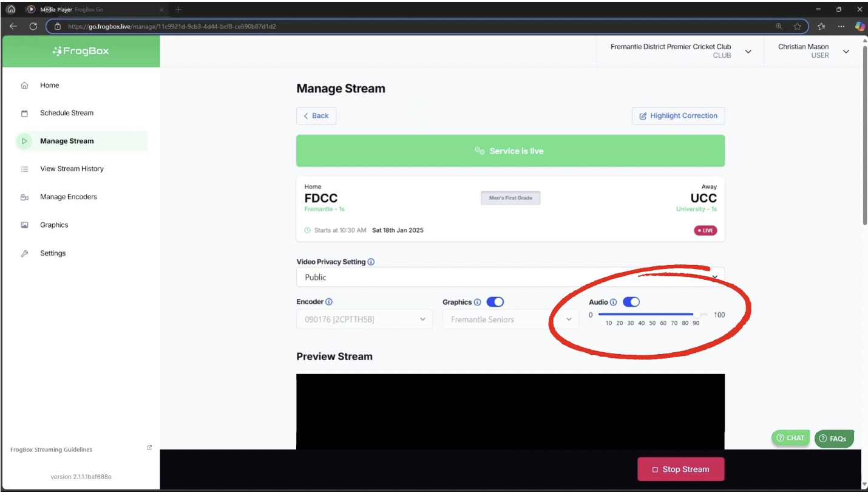868x492 pixels.
Task: Click the Preview Stream video player
Action: (510, 412)
